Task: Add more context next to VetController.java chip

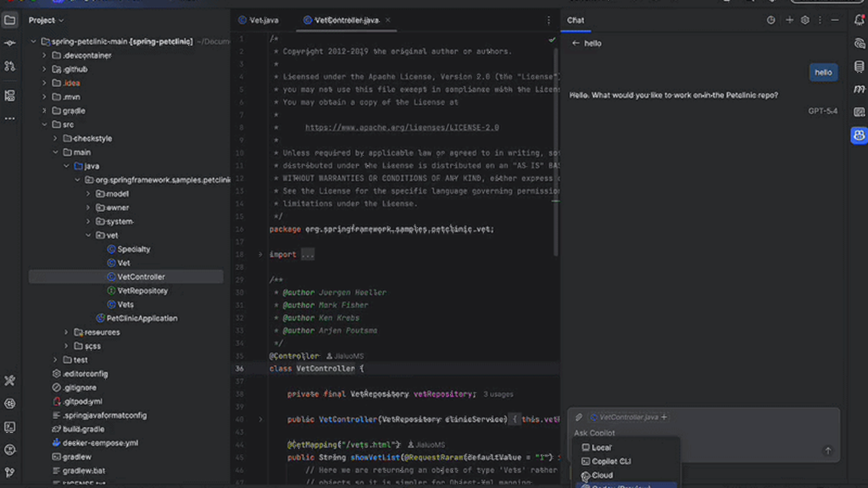Action: [x=665, y=417]
